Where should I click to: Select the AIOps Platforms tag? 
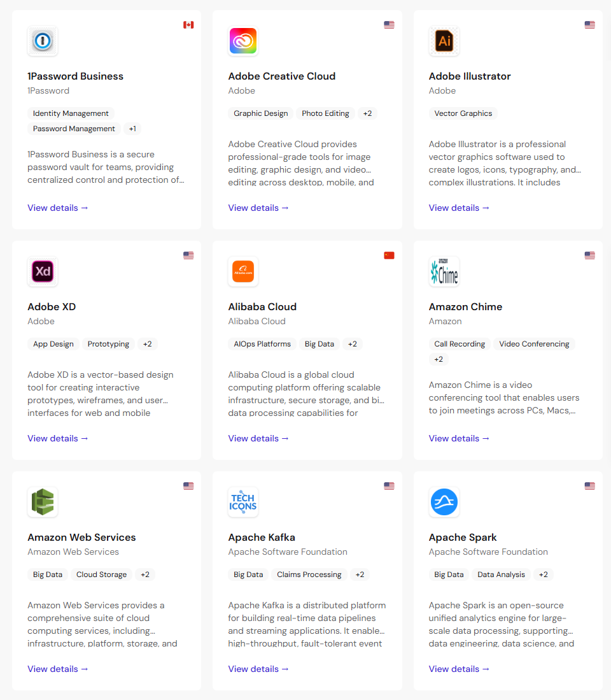point(262,344)
